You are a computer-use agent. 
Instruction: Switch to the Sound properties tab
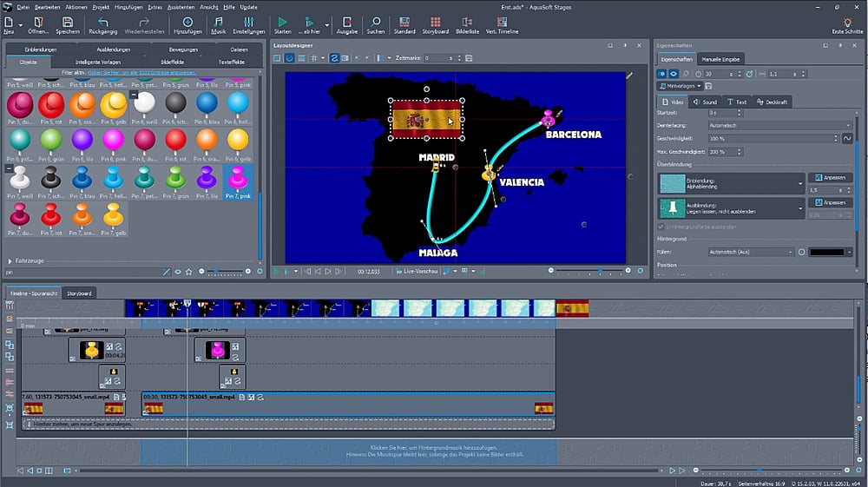pos(706,102)
